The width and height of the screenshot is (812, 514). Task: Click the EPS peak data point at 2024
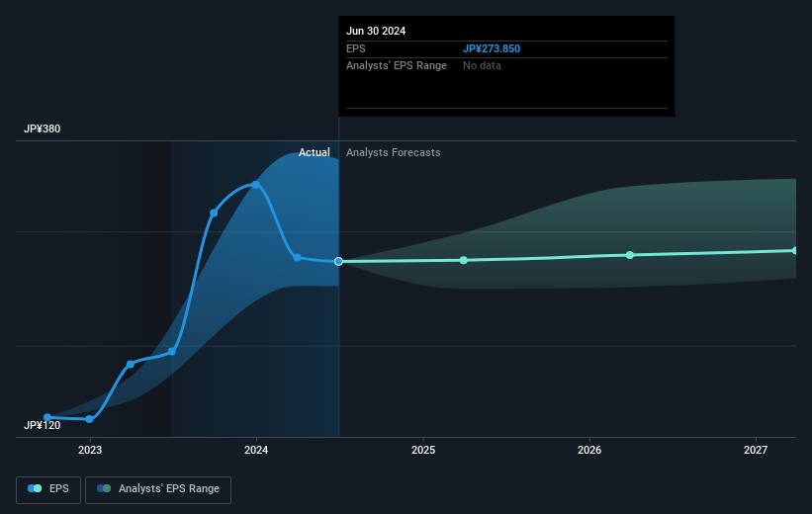pyautogui.click(x=256, y=184)
